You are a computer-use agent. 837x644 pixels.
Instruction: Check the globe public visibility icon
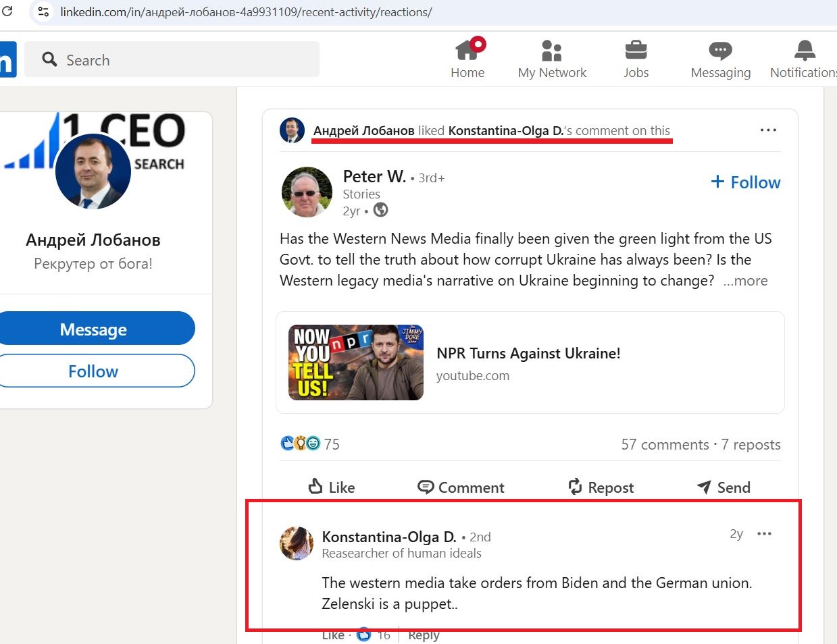[x=381, y=210]
